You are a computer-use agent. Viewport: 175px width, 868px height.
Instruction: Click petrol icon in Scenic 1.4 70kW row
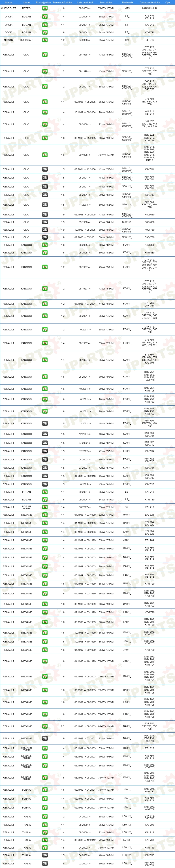pyautogui.click(x=45, y=799)
